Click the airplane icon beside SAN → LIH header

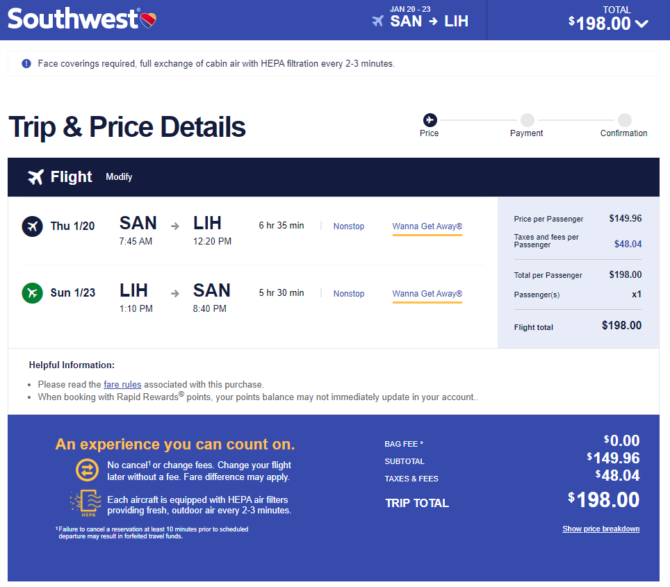378,21
